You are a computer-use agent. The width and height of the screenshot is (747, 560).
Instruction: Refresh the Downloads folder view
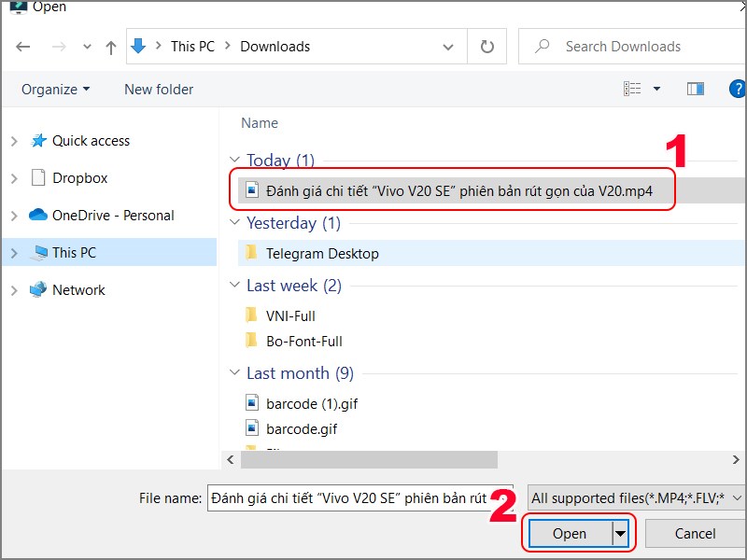coord(486,46)
